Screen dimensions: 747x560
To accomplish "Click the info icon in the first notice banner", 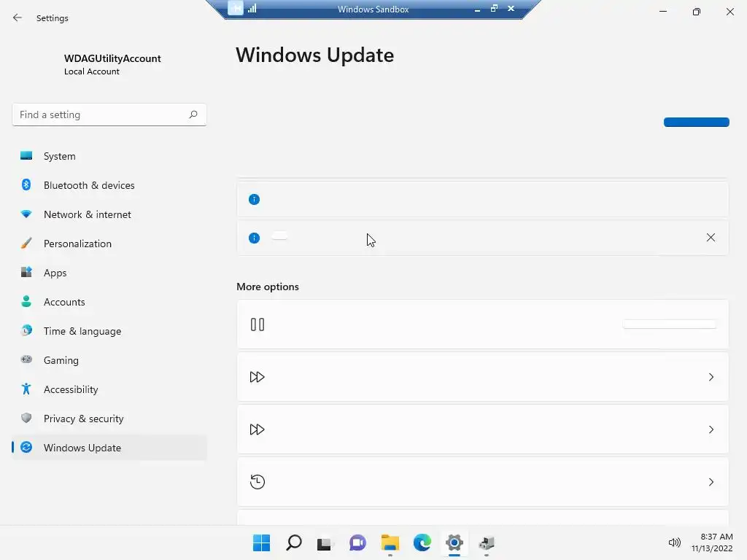I will click(254, 200).
